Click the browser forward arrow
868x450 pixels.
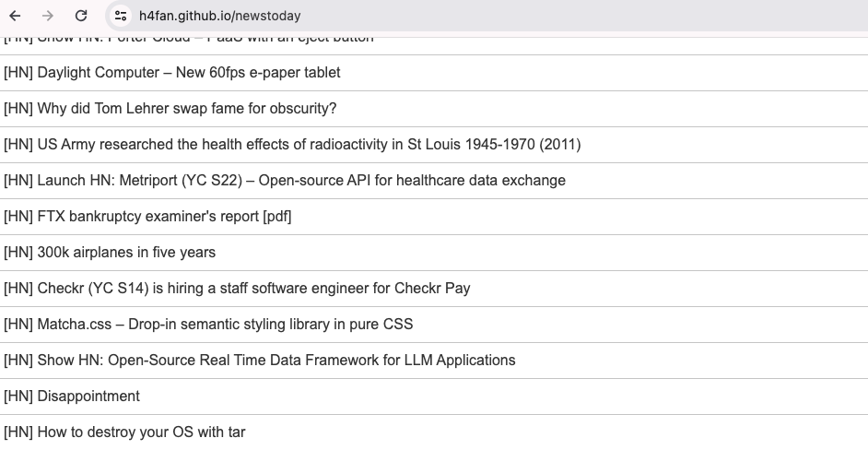click(x=48, y=16)
